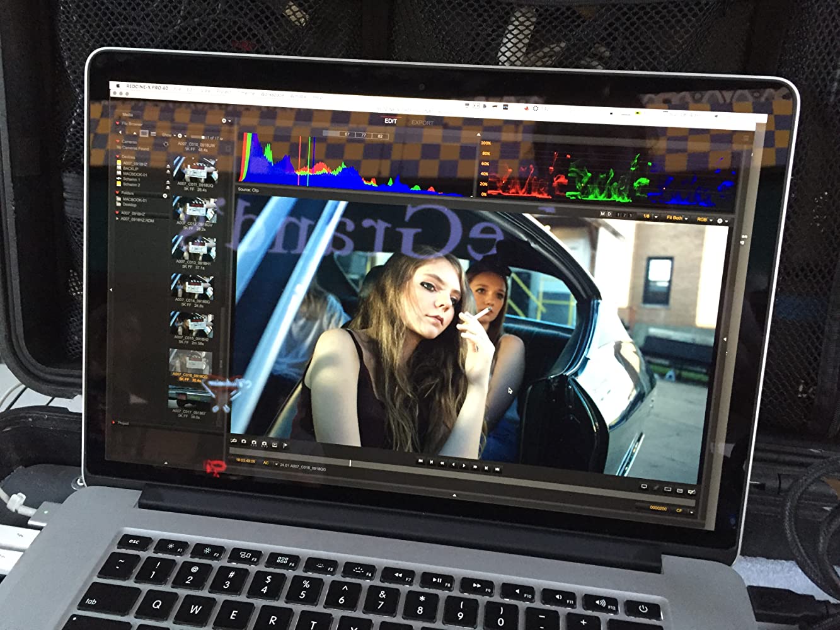Enable thumbnail view in file browser
Image resolution: width=840 pixels, height=630 pixels.
[144, 133]
